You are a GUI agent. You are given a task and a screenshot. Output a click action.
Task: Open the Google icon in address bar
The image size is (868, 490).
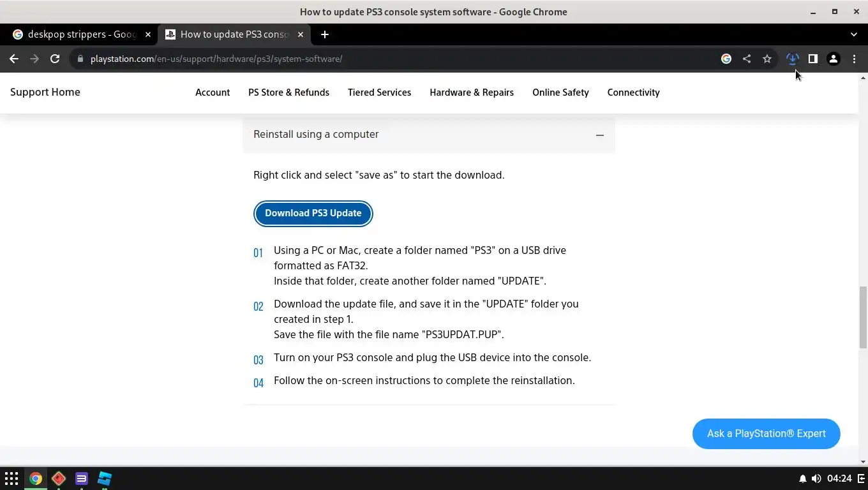click(x=726, y=59)
